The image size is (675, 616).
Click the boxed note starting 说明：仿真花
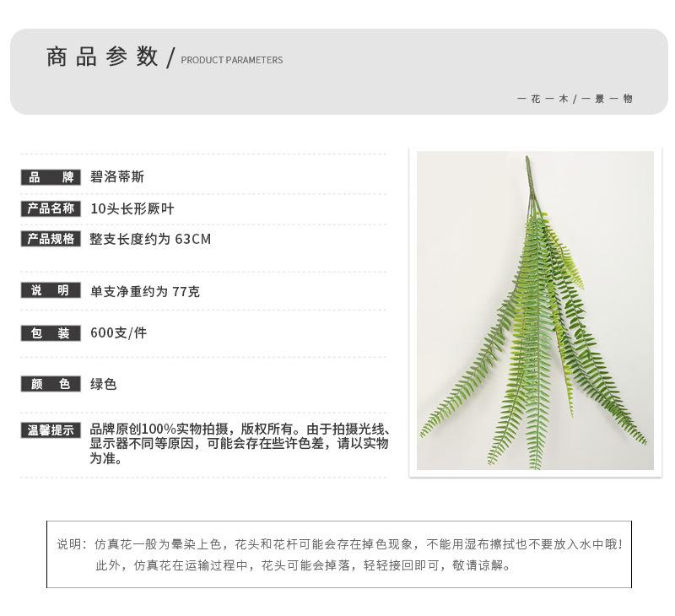[339, 554]
